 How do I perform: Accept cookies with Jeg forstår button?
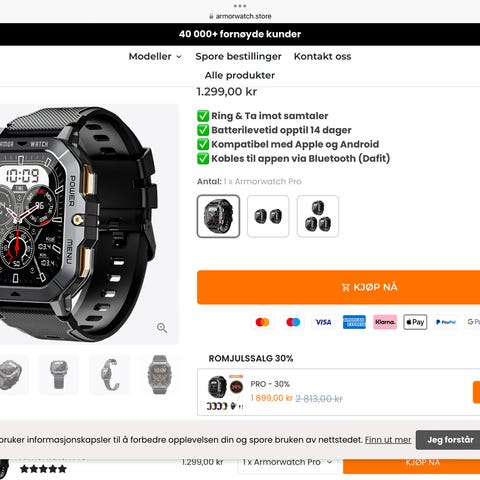448,440
